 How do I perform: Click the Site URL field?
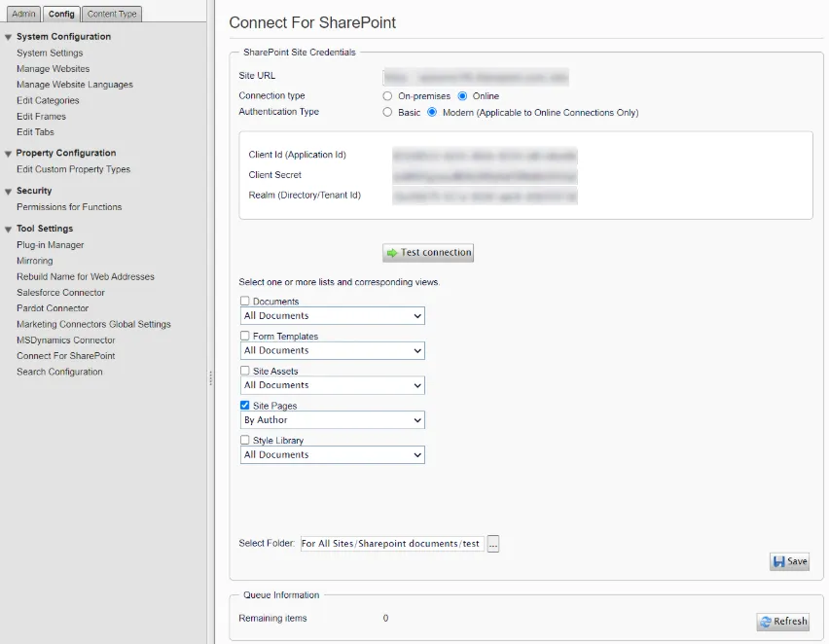476,77
